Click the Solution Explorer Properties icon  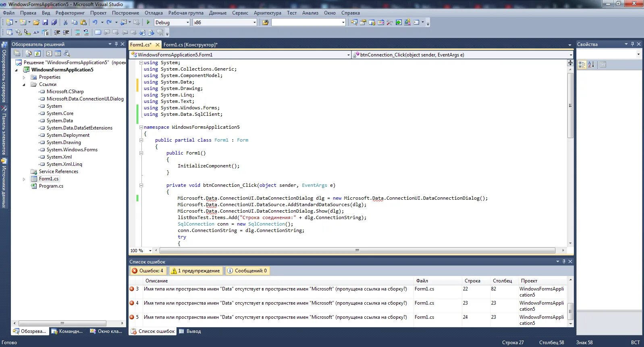(17, 53)
